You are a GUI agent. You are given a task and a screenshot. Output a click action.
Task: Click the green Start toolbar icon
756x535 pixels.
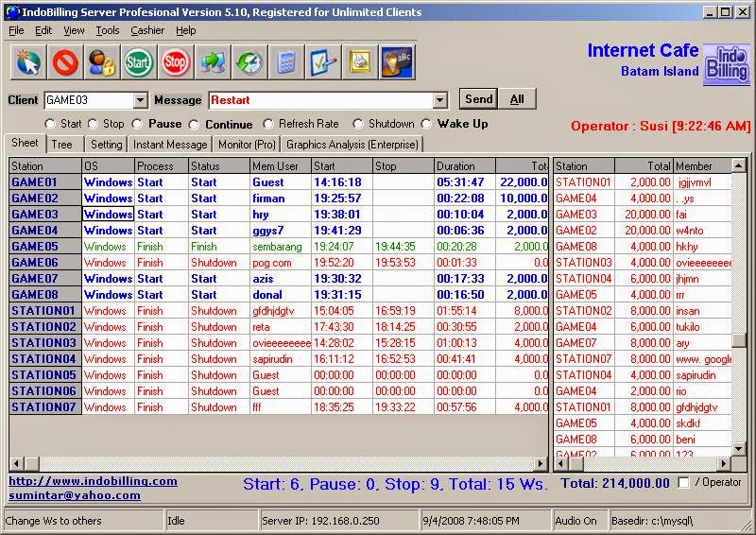click(139, 62)
